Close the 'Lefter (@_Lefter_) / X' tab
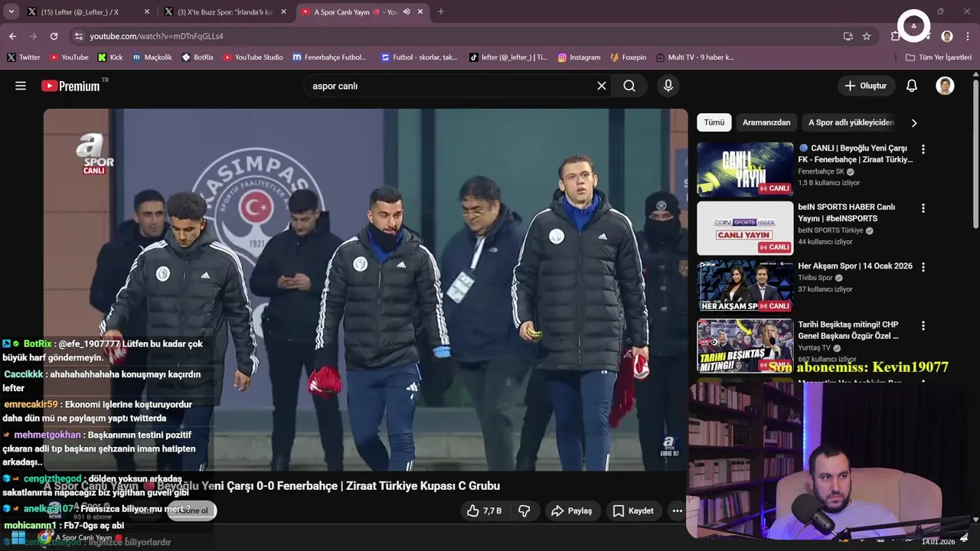Viewport: 980px width, 551px height. point(147,12)
